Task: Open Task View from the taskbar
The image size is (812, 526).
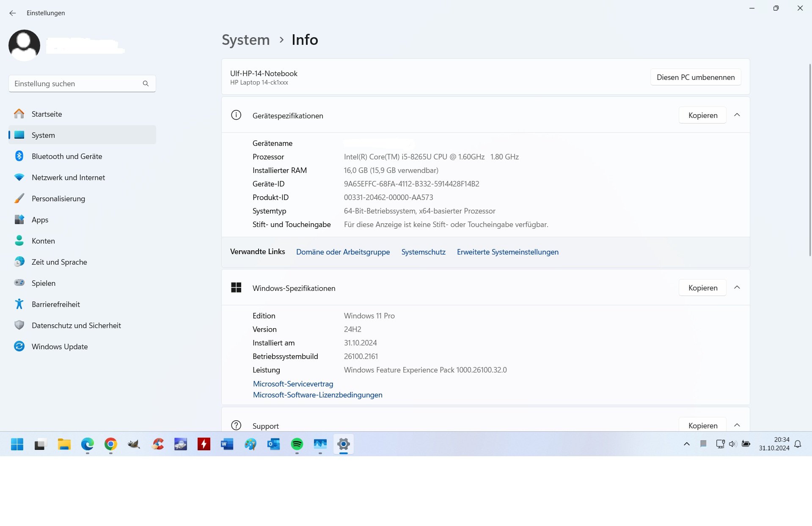Action: coord(40,444)
